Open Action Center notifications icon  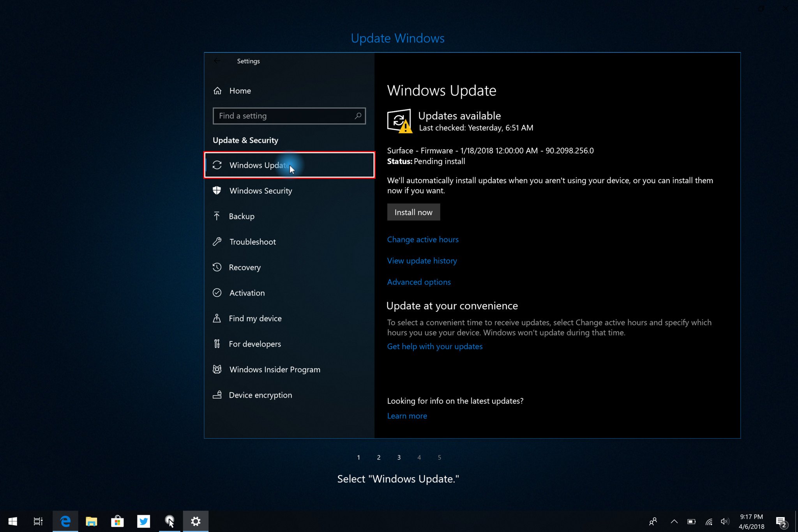click(780, 521)
